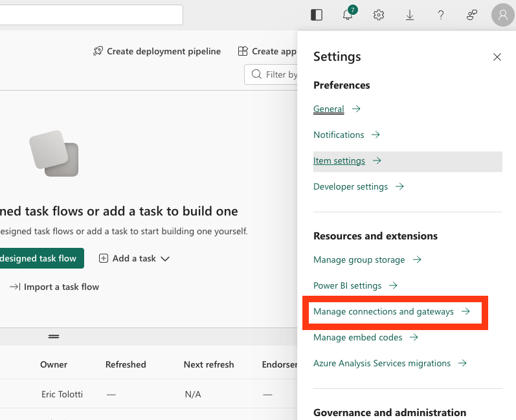516x420 pixels.
Task: Open the feedback people icon
Action: [x=472, y=15]
